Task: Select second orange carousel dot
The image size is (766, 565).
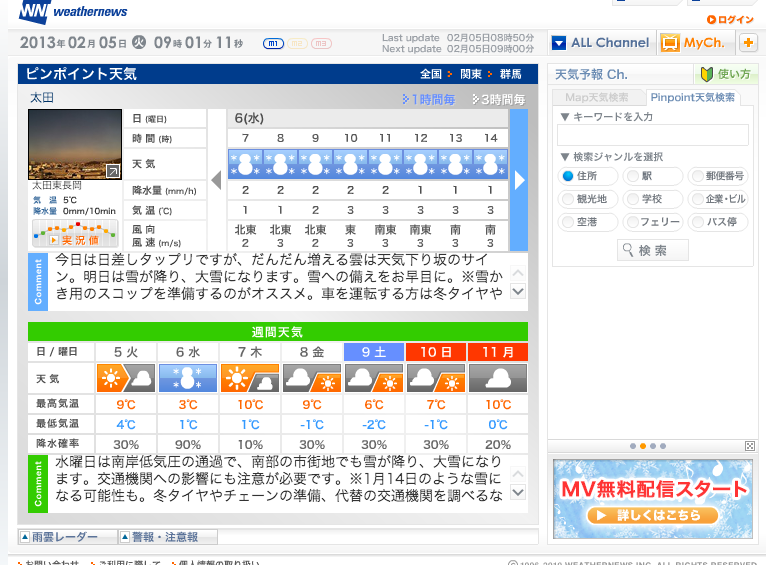Action: [643, 446]
